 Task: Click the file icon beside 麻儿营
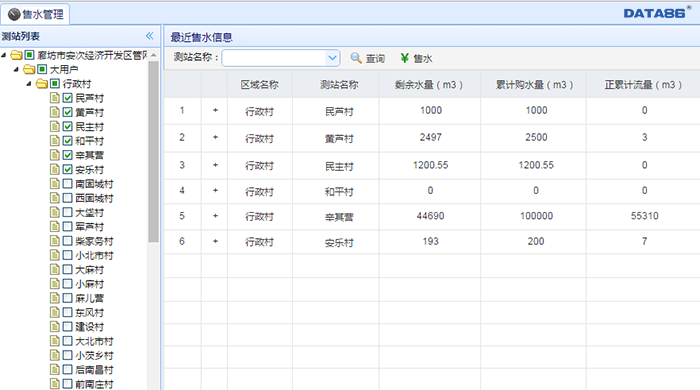click(x=54, y=298)
